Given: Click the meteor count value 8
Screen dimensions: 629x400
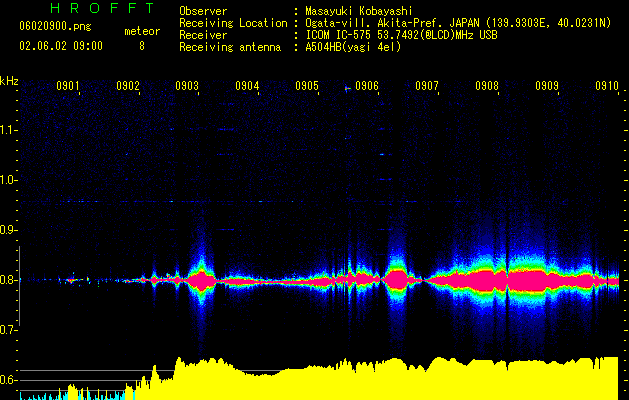Looking at the screenshot, I should tap(142, 46).
